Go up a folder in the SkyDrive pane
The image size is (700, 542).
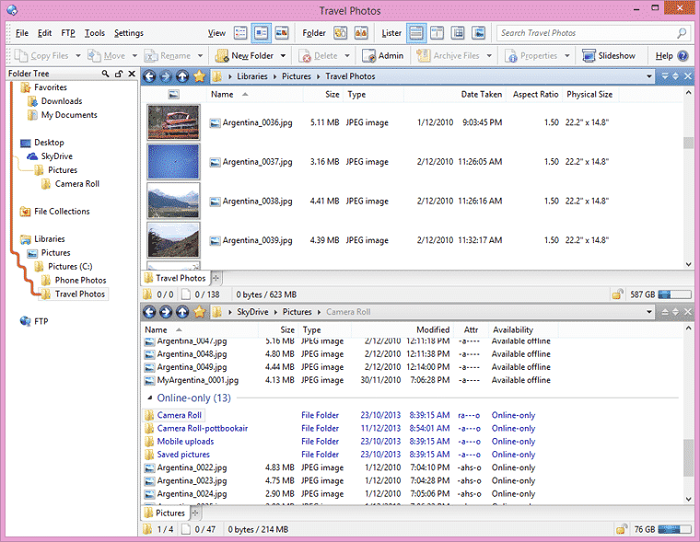(x=182, y=312)
